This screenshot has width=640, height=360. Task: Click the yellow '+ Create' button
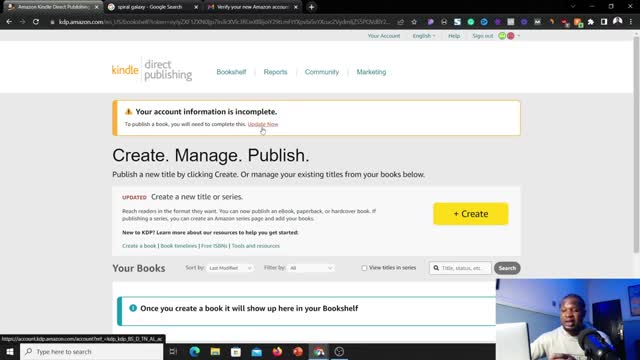point(471,213)
